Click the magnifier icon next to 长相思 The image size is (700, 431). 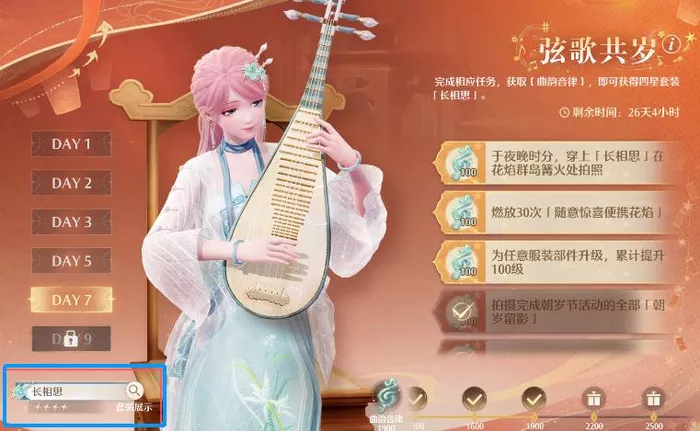[x=133, y=390]
